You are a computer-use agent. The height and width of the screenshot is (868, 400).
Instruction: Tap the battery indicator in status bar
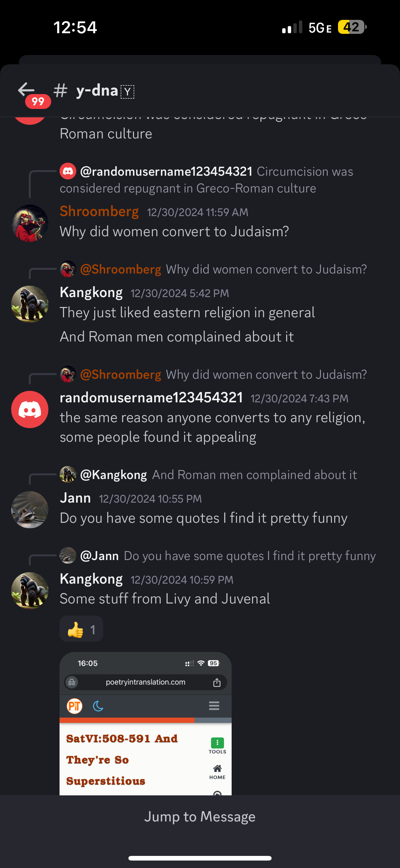click(352, 27)
